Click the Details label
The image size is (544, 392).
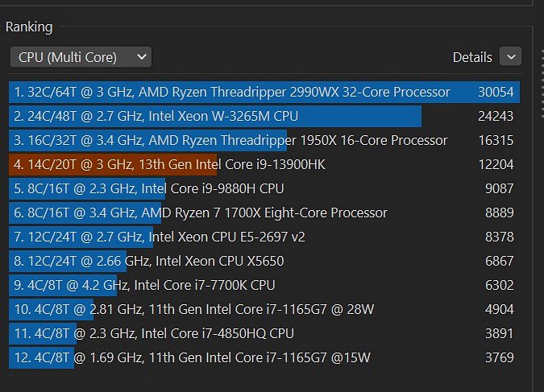(x=472, y=57)
